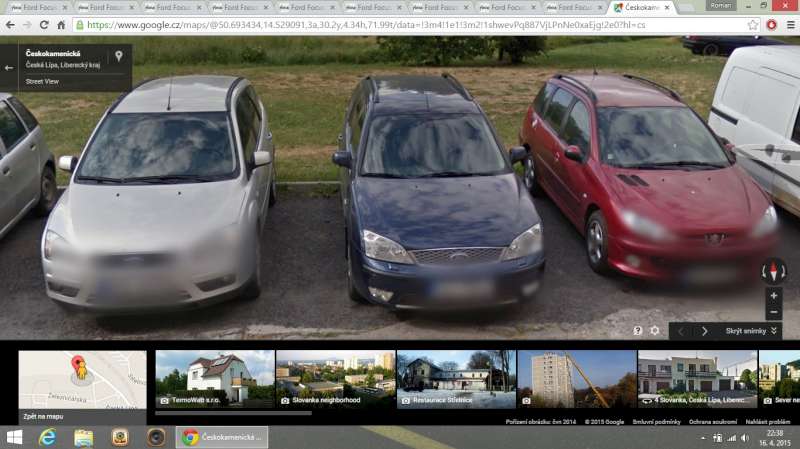Click the Zpět na mapu link
The height and width of the screenshot is (449, 800).
coord(43,416)
